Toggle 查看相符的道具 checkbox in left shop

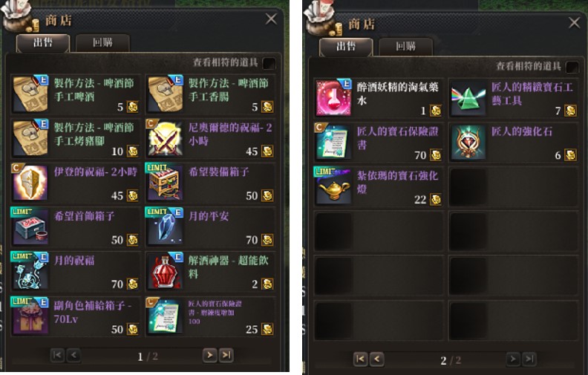[x=269, y=63]
